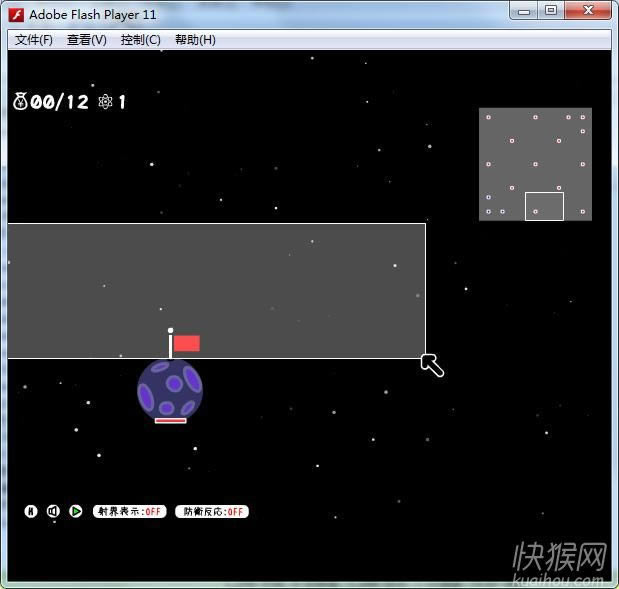The image size is (619, 589).
Task: Click the top-left dot on the minimap
Action: [x=488, y=117]
